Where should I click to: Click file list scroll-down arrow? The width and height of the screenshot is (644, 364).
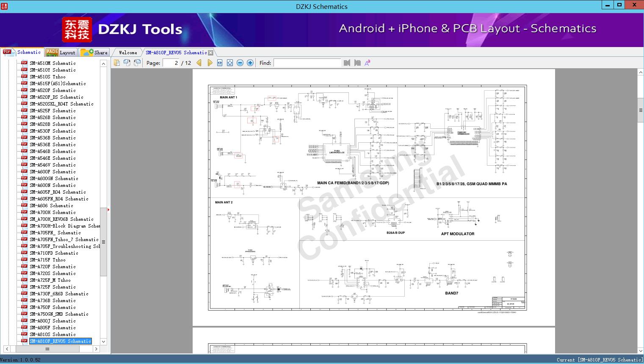click(x=103, y=342)
